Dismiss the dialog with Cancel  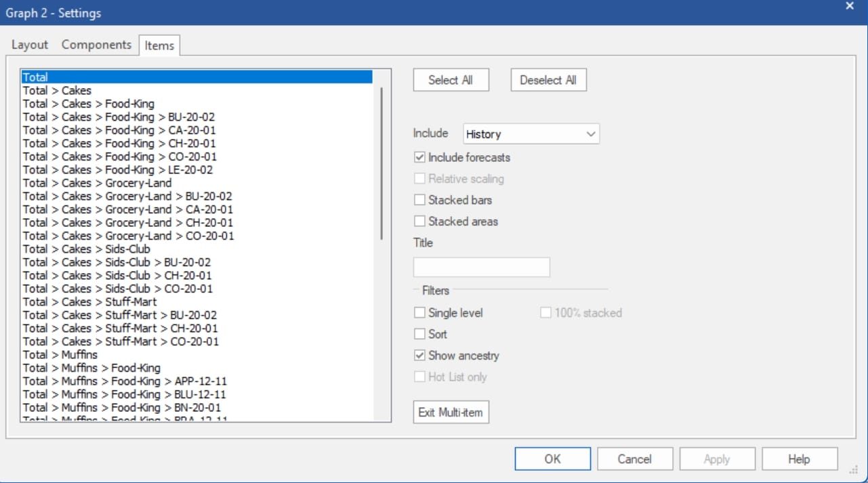pos(634,459)
